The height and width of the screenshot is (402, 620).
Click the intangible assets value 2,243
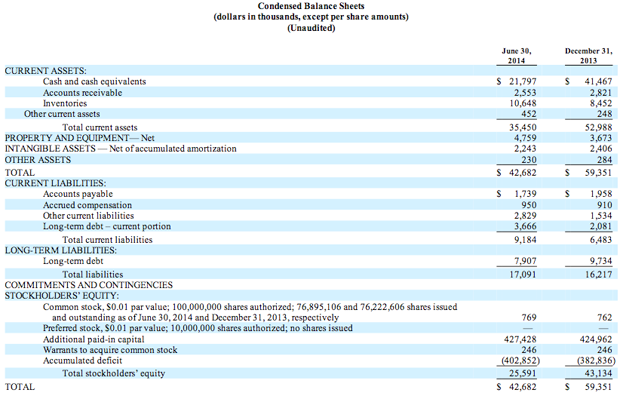tap(525, 149)
